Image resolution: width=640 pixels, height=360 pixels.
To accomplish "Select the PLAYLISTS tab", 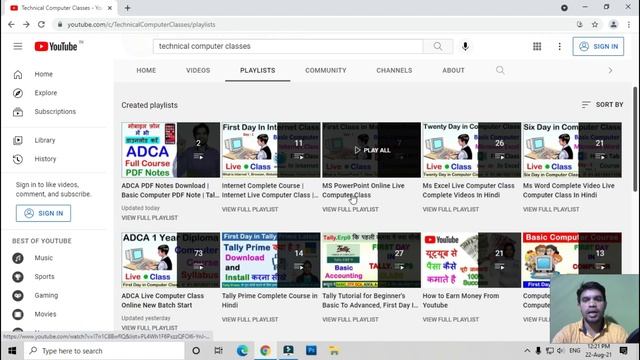I will coord(258,70).
